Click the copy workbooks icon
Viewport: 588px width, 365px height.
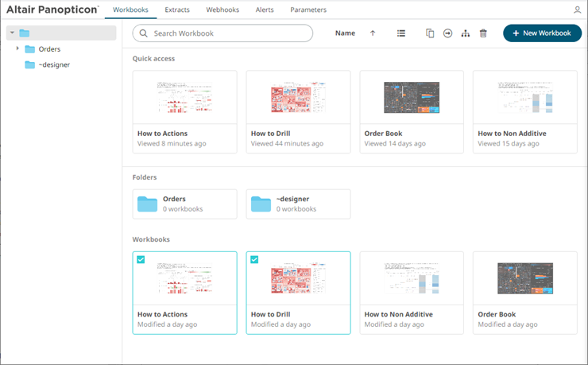[x=430, y=33]
